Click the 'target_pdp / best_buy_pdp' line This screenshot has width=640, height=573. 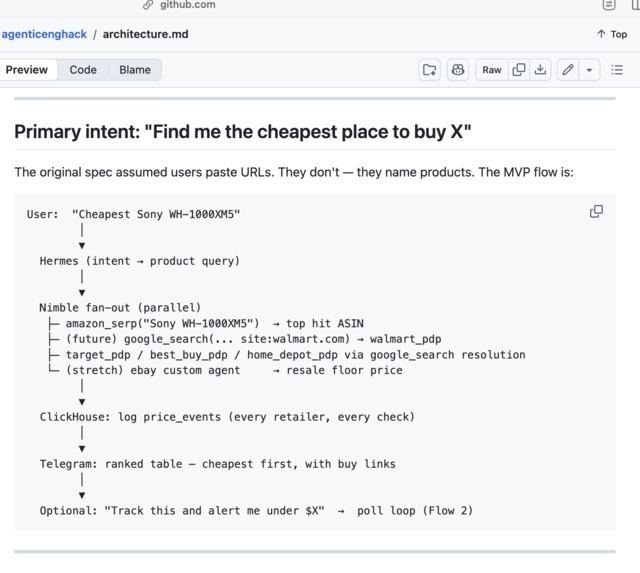click(287, 355)
